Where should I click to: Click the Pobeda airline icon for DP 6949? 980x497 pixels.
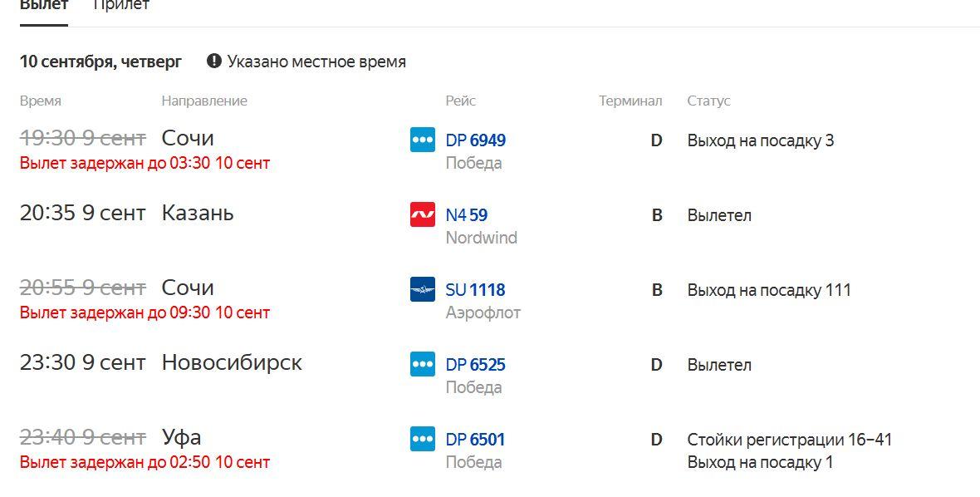coord(423,140)
